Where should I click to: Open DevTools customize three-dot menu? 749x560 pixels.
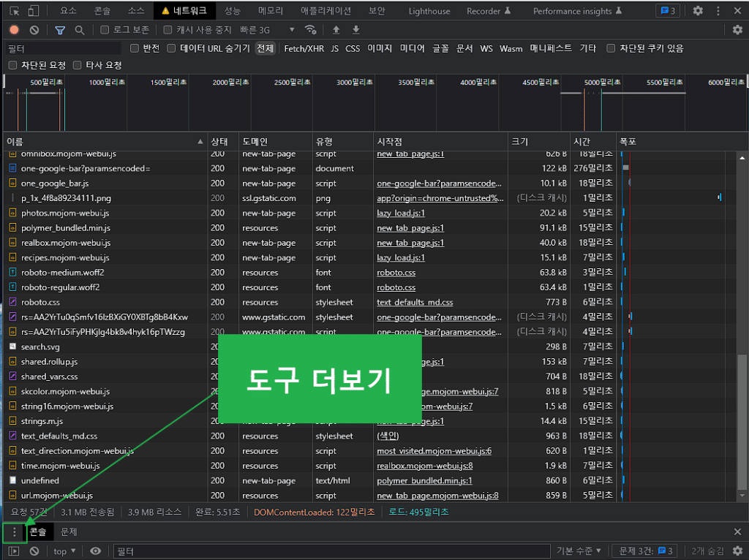coord(718,10)
